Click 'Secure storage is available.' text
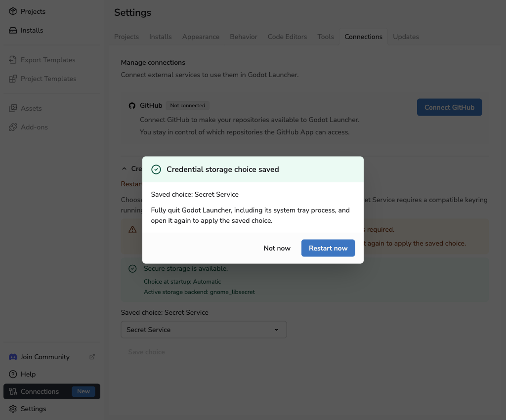506x420 pixels. pos(186,268)
